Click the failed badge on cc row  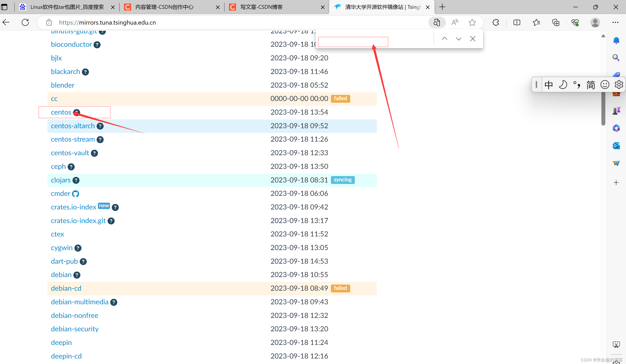pos(340,99)
